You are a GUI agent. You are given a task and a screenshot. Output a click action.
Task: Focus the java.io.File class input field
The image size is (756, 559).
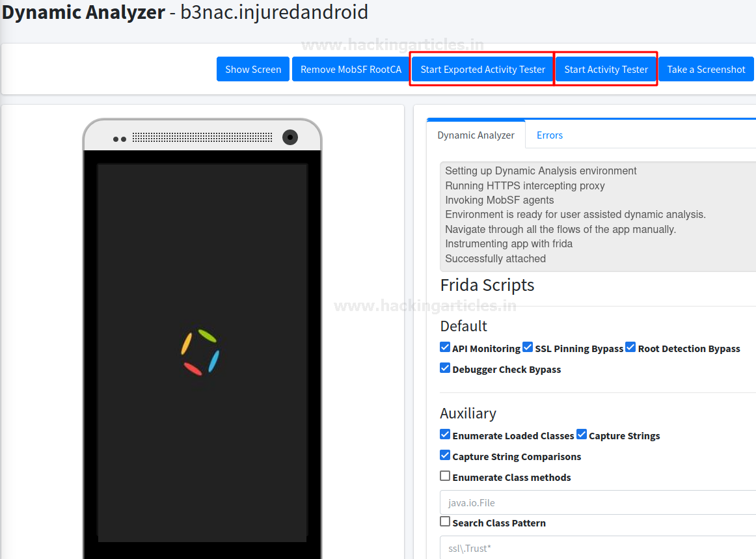click(x=598, y=502)
